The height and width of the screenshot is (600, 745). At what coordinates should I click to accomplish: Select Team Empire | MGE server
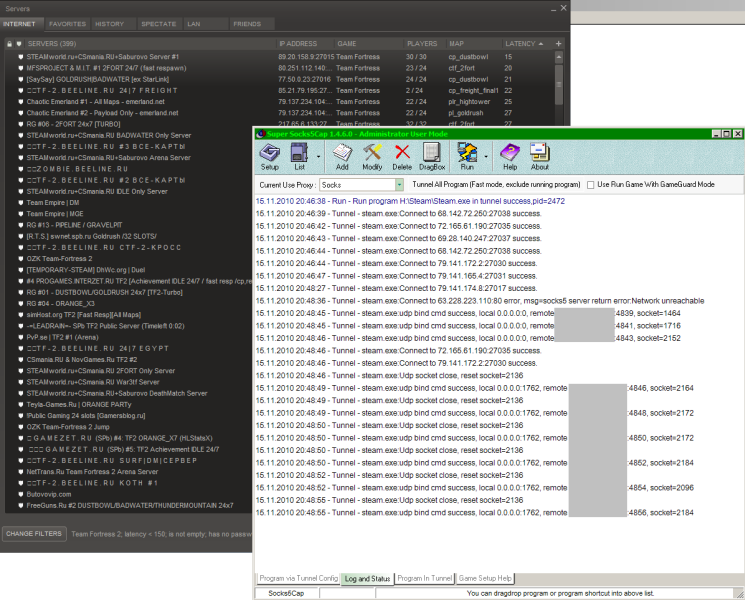click(x=129, y=214)
